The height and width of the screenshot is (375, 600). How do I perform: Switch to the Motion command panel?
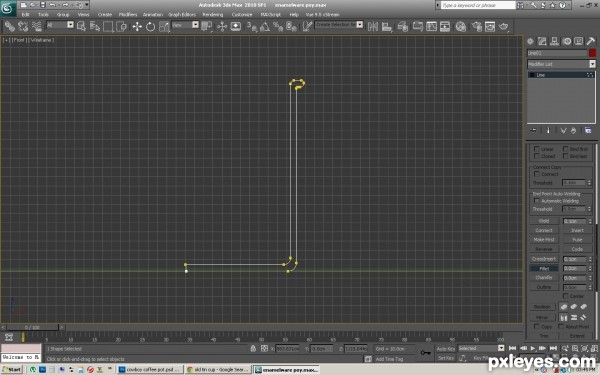click(567, 41)
